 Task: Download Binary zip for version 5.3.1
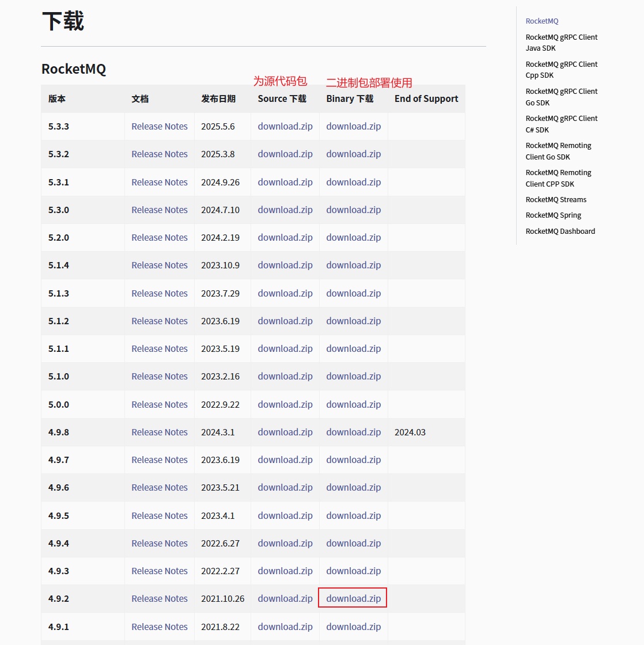(x=354, y=182)
